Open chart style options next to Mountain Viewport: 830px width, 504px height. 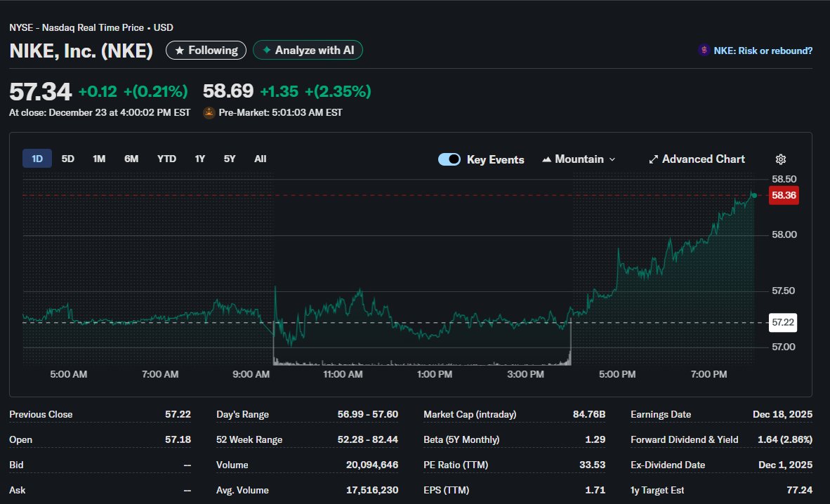(611, 159)
